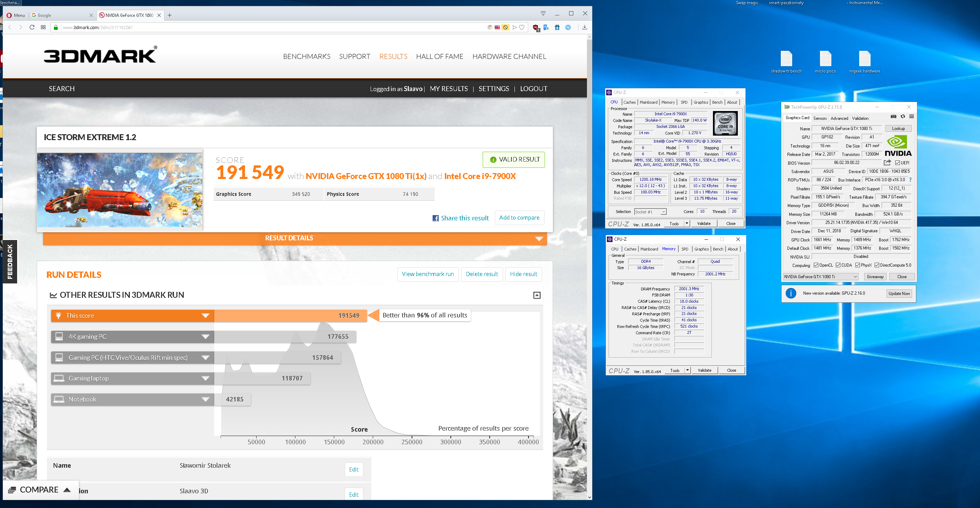Open the Speed Dial grid icon
Image resolution: width=980 pixels, height=508 pixels.
43,27
